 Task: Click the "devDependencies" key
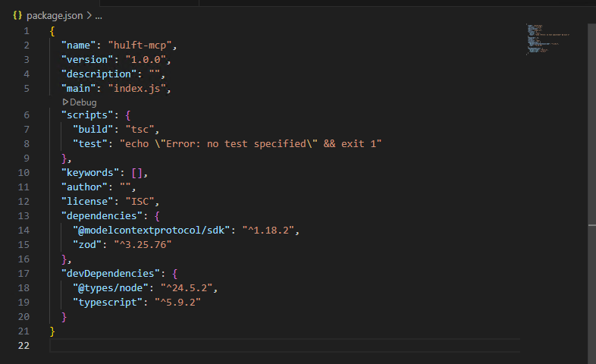tap(111, 274)
